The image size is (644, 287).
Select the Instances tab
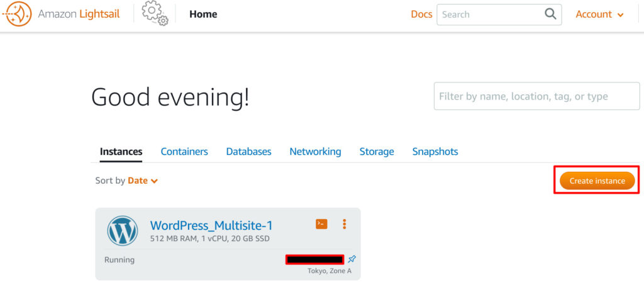tap(121, 151)
